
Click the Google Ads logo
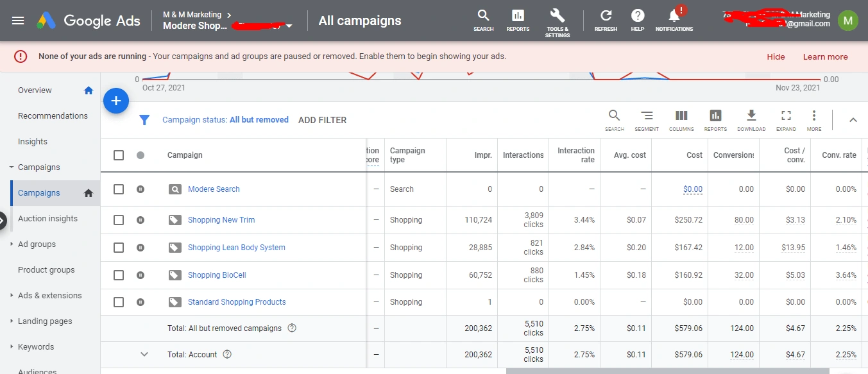coord(89,21)
